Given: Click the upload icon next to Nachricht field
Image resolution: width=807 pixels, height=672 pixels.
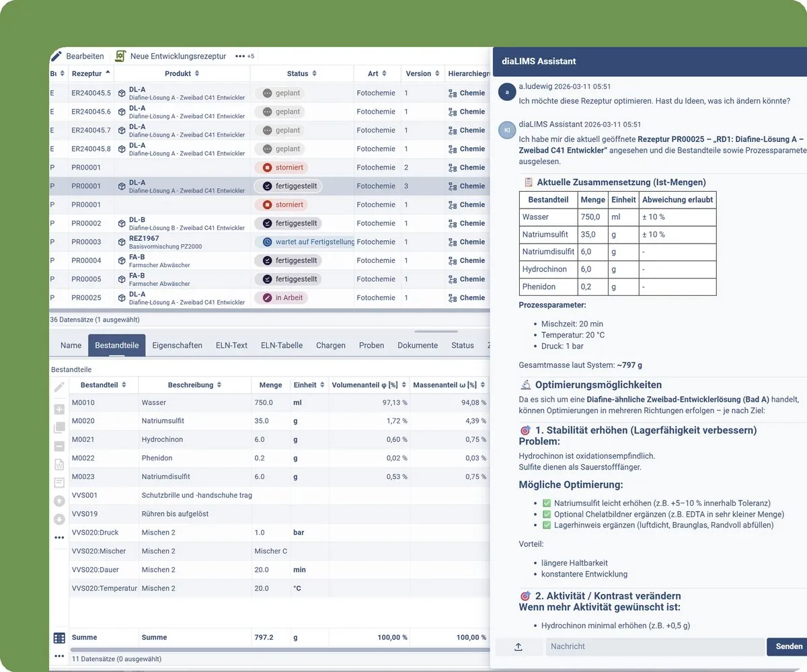Looking at the screenshot, I should pyautogui.click(x=518, y=646).
